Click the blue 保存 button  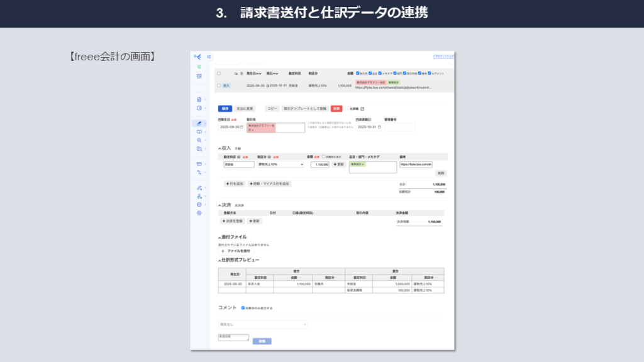(225, 109)
